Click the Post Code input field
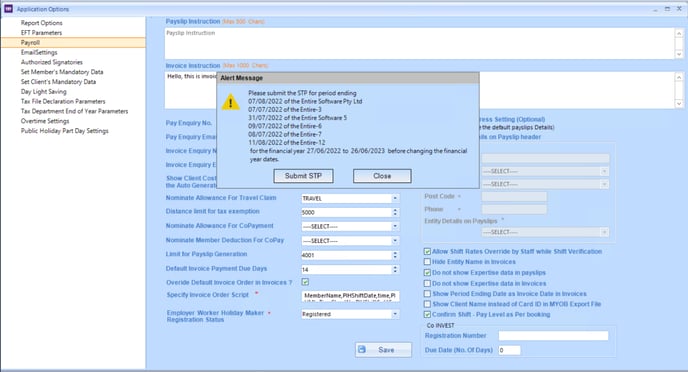 tap(514, 196)
